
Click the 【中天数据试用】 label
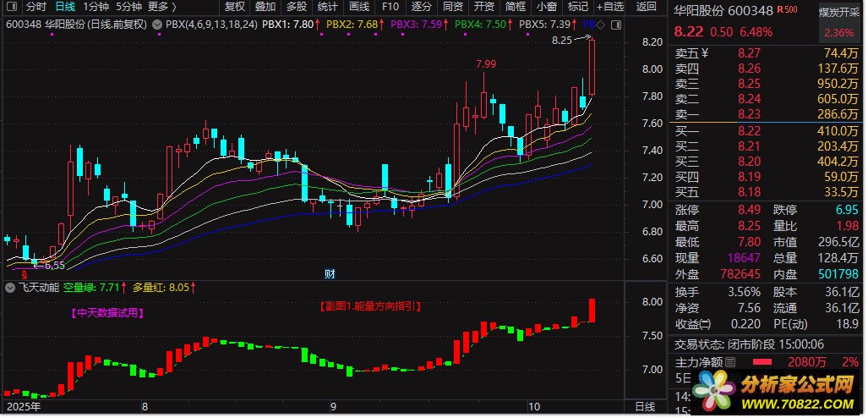click(x=107, y=313)
